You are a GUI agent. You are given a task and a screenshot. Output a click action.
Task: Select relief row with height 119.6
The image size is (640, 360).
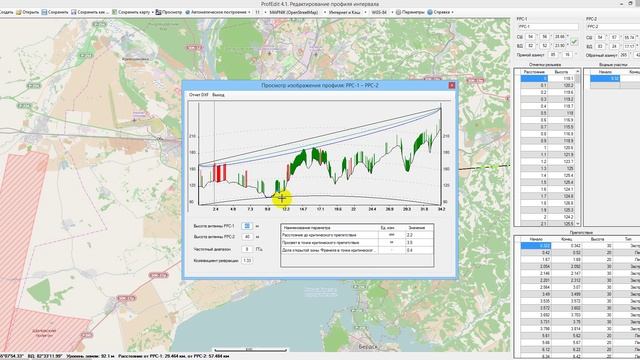pyautogui.click(x=547, y=92)
